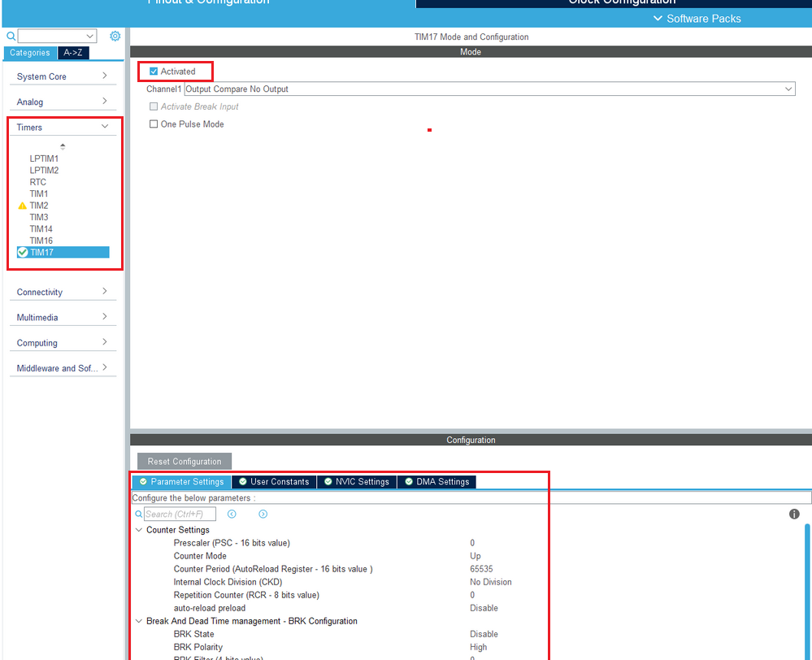Click the parameter list vertical scrollbar
812x660 pixels.
coord(807,591)
